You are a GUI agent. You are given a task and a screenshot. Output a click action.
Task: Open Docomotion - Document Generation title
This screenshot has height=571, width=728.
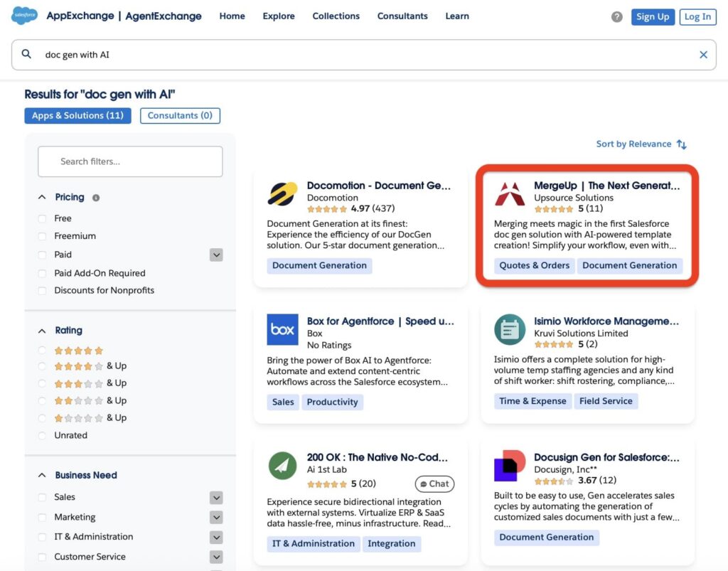379,186
